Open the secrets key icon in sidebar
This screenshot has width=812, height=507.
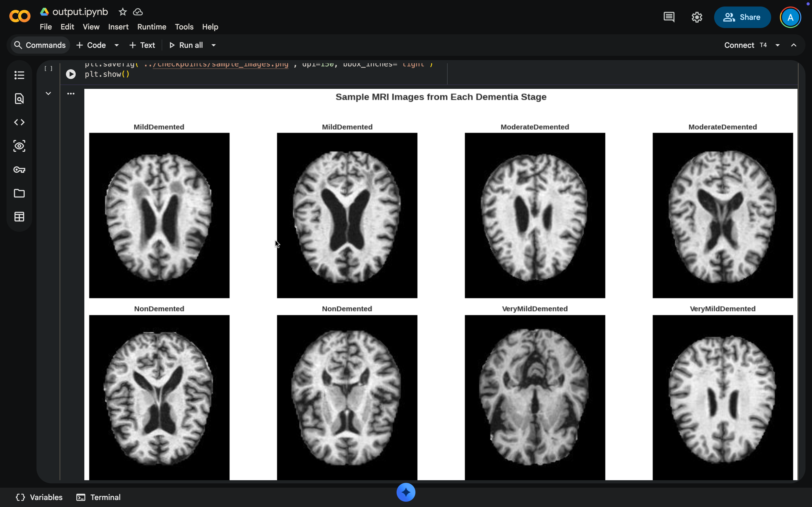tap(19, 170)
